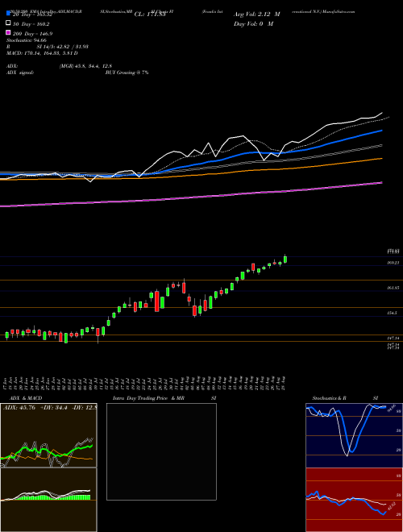403x532 pixels.
Task: Click the 'ADX: 45.76' value in ADX panel
Action: [19, 408]
